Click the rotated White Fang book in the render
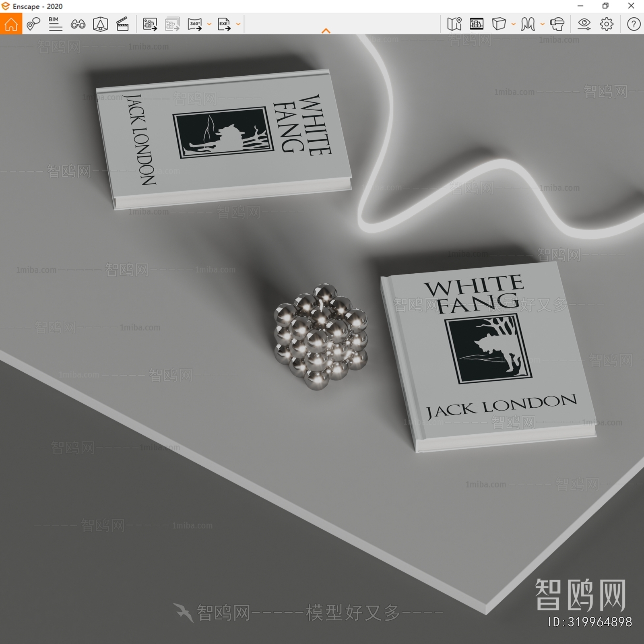 [x=224, y=139]
